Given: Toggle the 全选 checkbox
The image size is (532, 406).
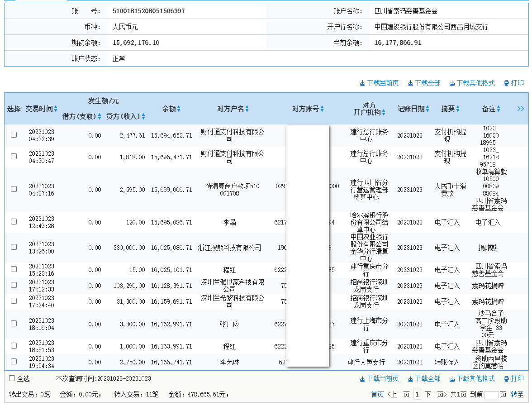Looking at the screenshot, I should (12, 378).
